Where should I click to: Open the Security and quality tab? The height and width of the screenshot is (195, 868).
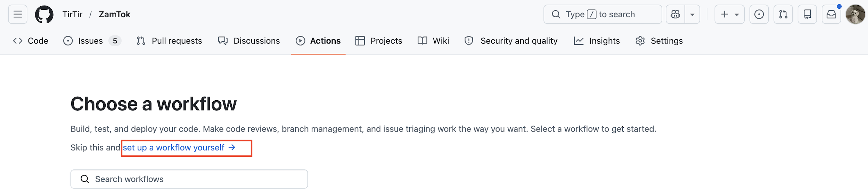tap(511, 41)
